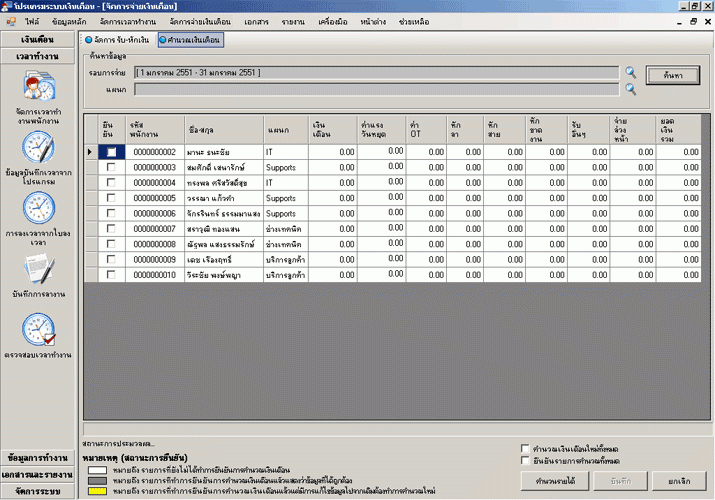Open the work time check clock icon

click(x=39, y=329)
